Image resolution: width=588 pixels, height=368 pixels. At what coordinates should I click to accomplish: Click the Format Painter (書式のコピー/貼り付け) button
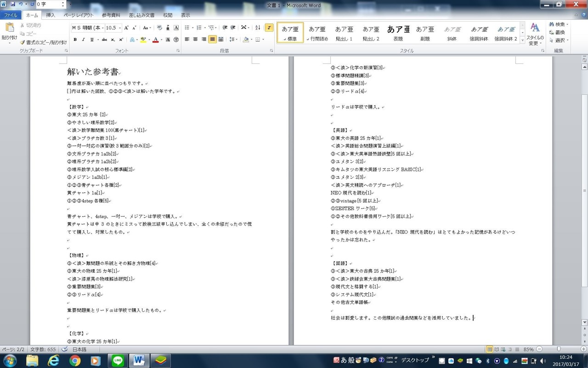pos(43,42)
